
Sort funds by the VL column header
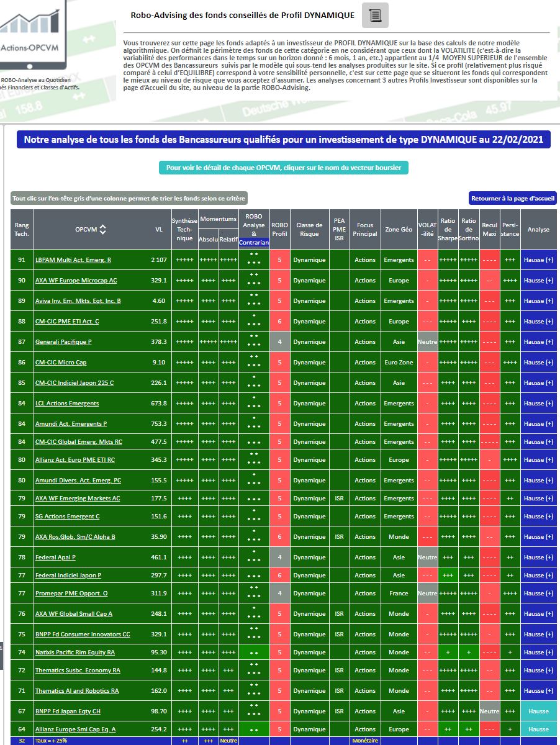pos(159,230)
